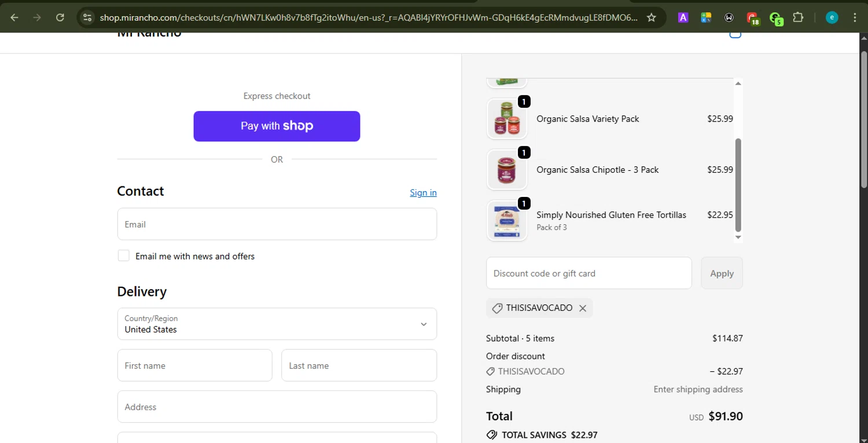Open Chrome's three-dot menu
The image size is (868, 443).
(x=855, y=17)
